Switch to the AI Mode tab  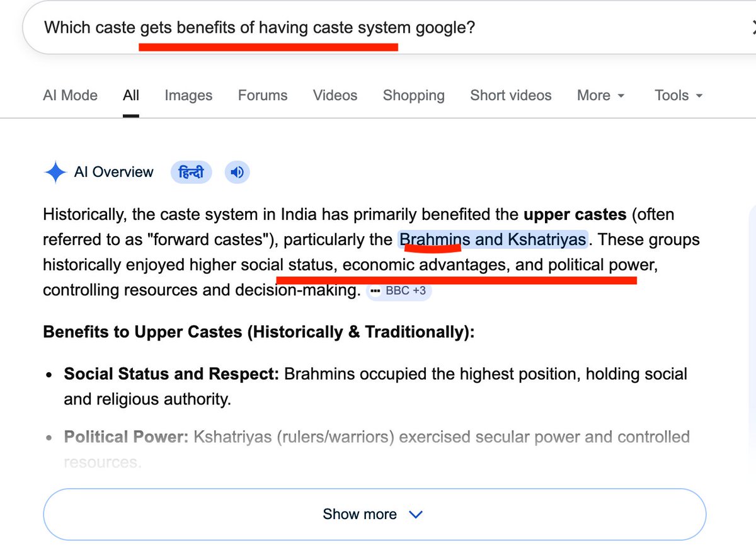tap(69, 95)
